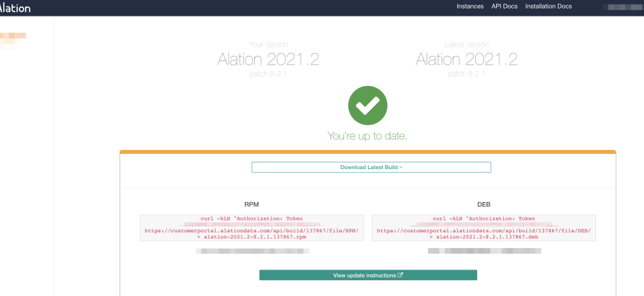The image size is (644, 296).
Task: Open Instances in the top navigation
Action: point(470,6)
